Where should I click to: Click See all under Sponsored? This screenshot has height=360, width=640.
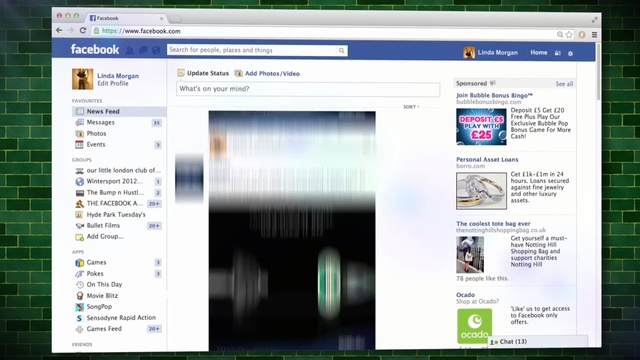point(564,84)
